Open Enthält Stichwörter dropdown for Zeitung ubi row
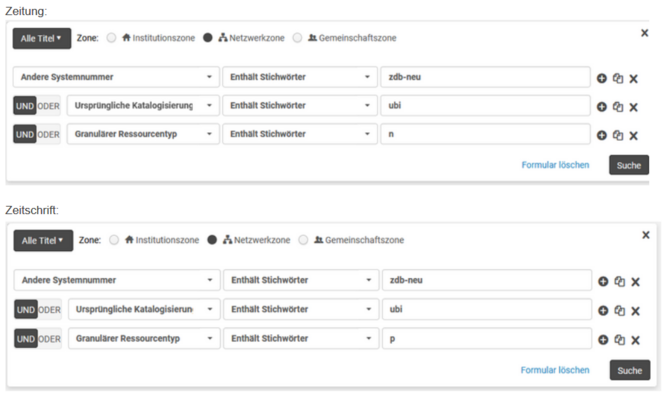Image resolution: width=665 pixels, height=396 pixels. coord(300,106)
